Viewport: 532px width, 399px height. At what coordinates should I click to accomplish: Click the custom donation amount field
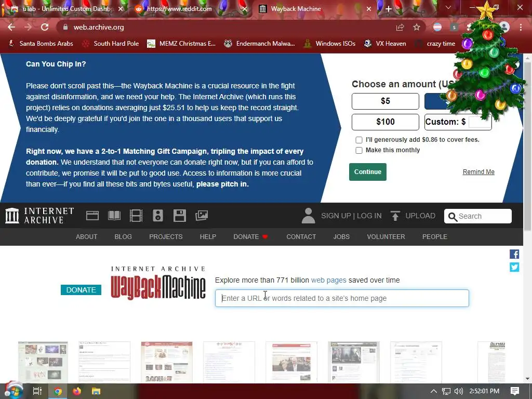click(x=480, y=122)
